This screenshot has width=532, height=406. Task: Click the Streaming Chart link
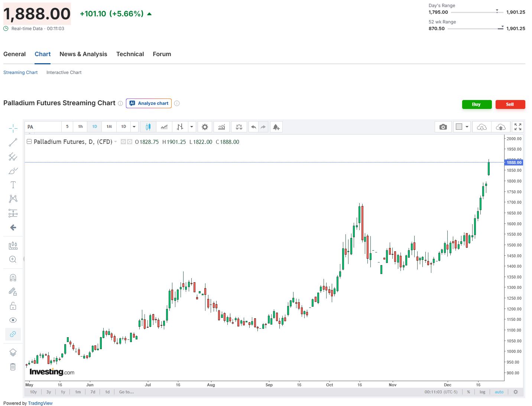[20, 72]
